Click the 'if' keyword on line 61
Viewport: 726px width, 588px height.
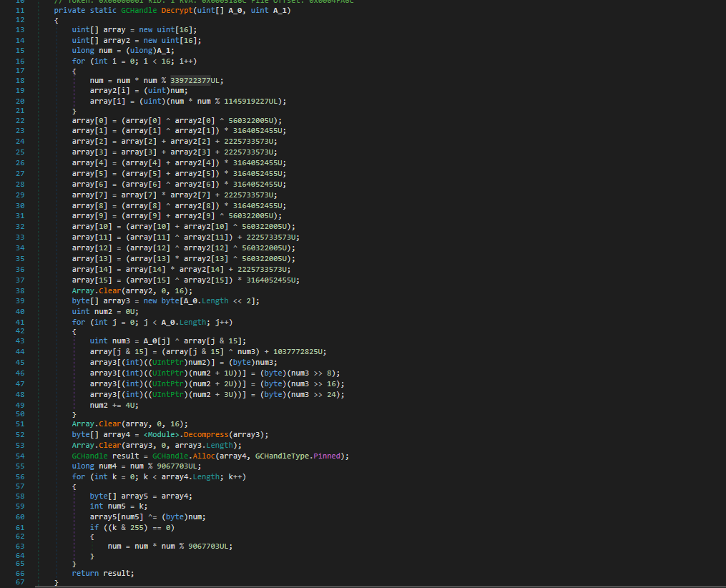(94, 527)
